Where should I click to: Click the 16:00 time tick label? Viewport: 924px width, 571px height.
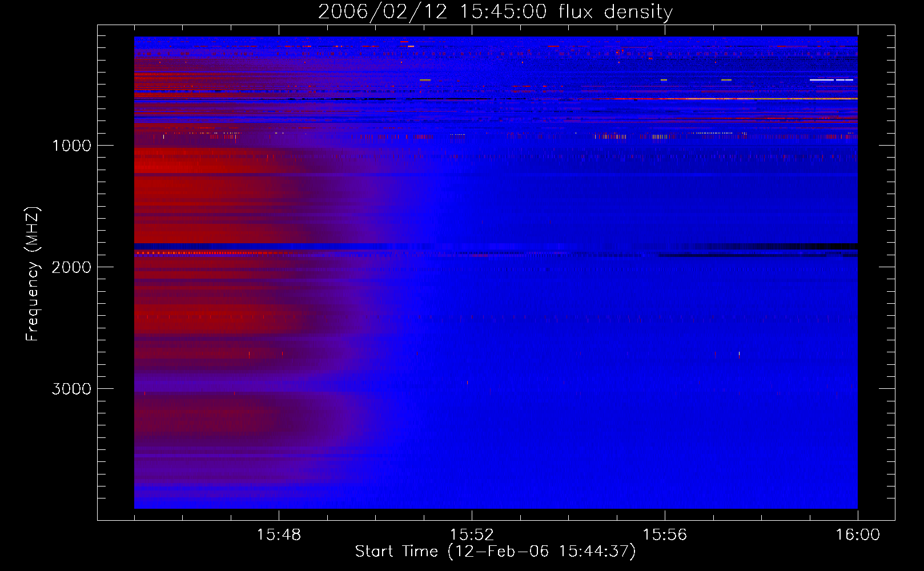click(x=858, y=535)
